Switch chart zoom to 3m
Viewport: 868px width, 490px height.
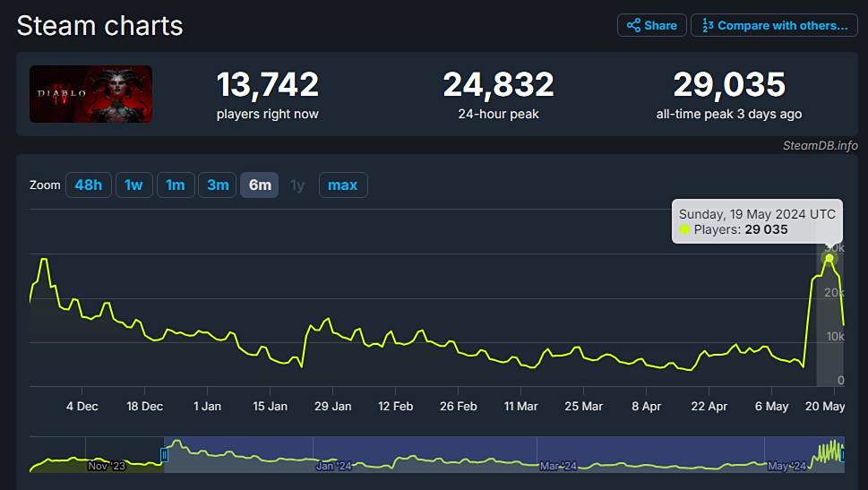click(218, 185)
